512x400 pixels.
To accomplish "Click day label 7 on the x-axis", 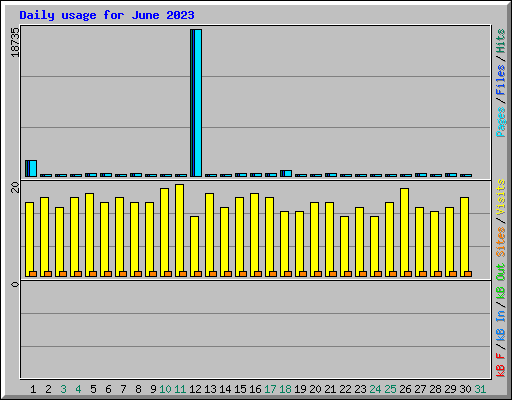I will pyautogui.click(x=123, y=389).
